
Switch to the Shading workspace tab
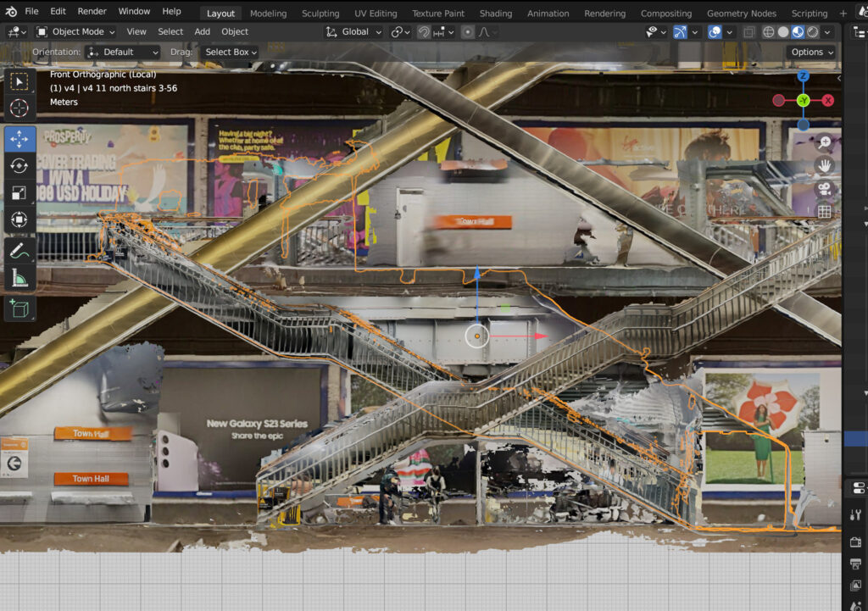[x=496, y=14]
